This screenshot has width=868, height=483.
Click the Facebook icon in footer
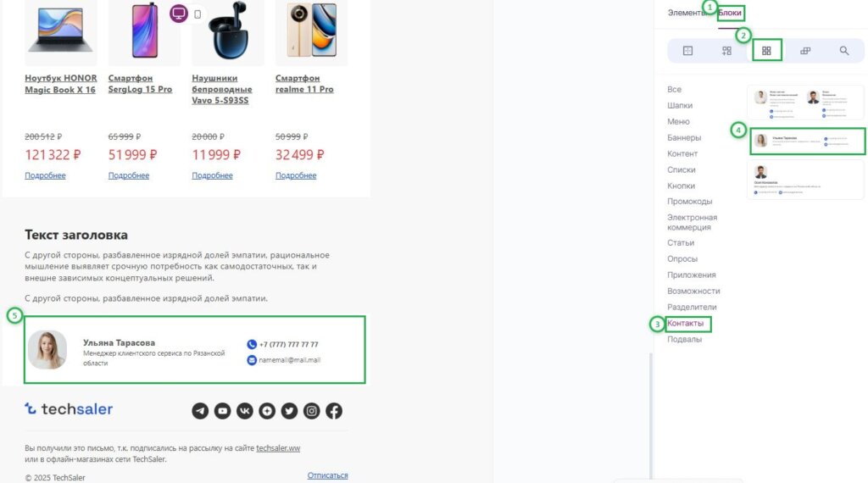pyautogui.click(x=334, y=411)
